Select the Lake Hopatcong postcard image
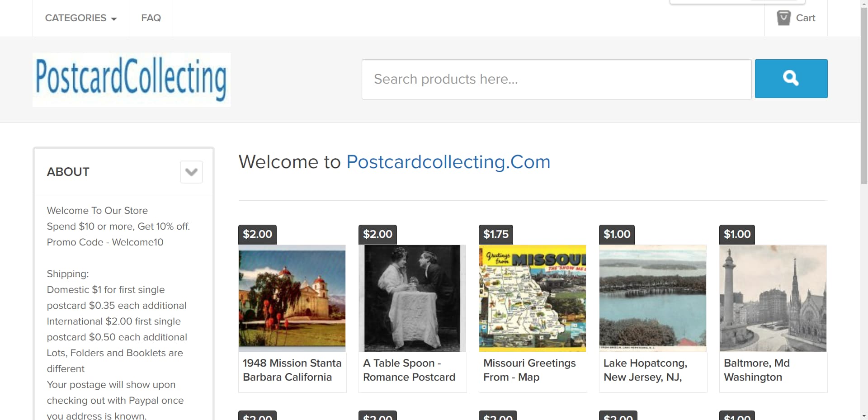Screen dimensions: 868x420 tap(653, 298)
